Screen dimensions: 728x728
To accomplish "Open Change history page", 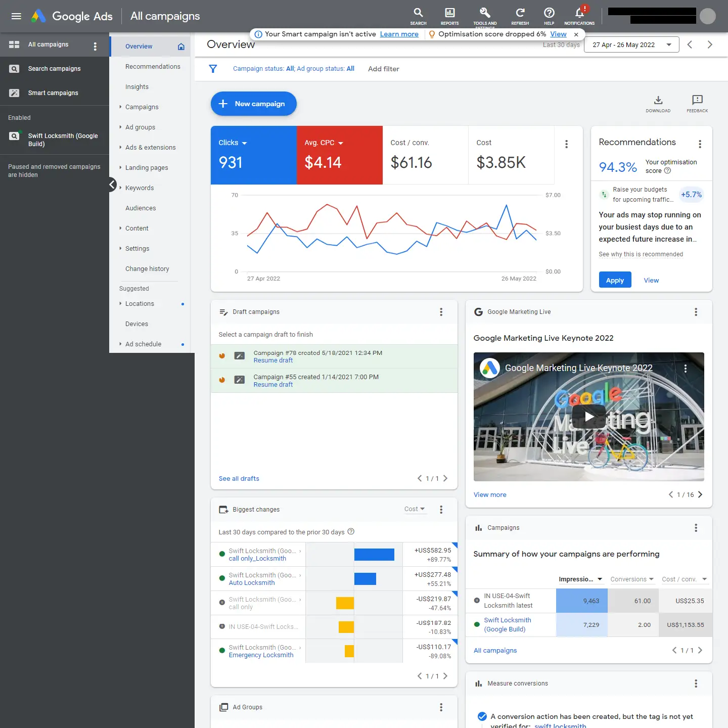I will [x=147, y=269].
